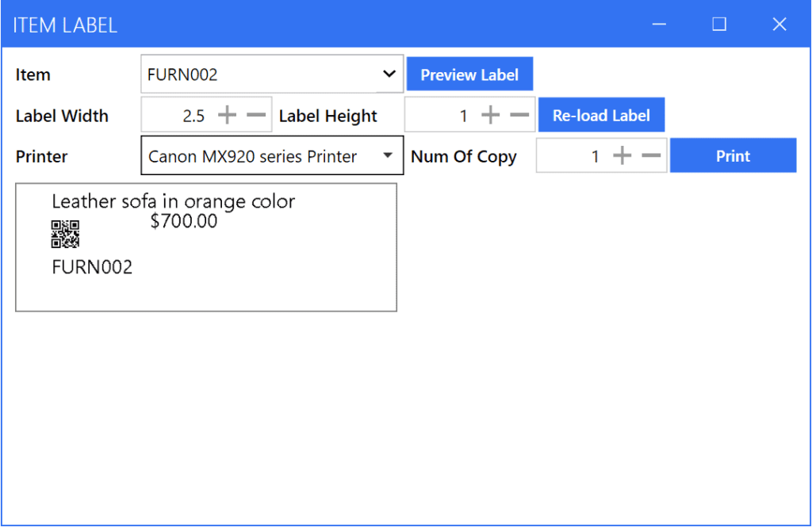Expand the Item dropdown arrow
The height and width of the screenshot is (527, 812).
point(389,74)
